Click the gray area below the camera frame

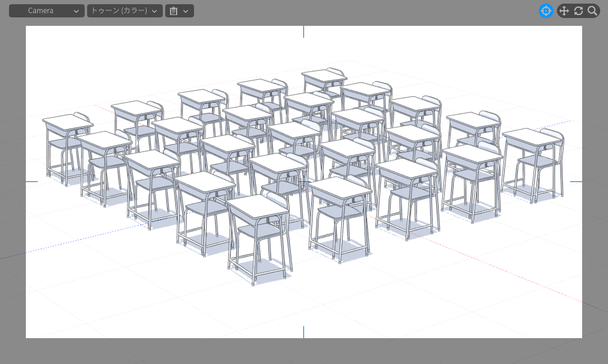tap(303, 351)
